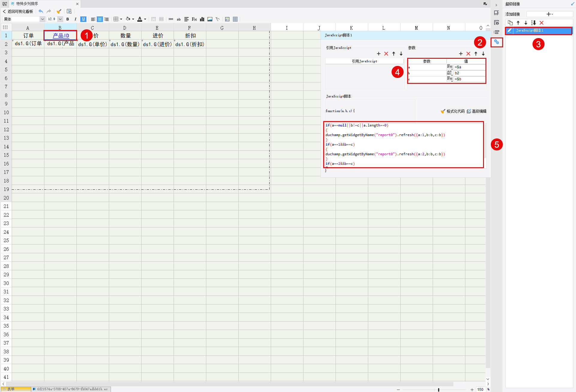Insert a chart via the bar chart icon

pos(202,19)
